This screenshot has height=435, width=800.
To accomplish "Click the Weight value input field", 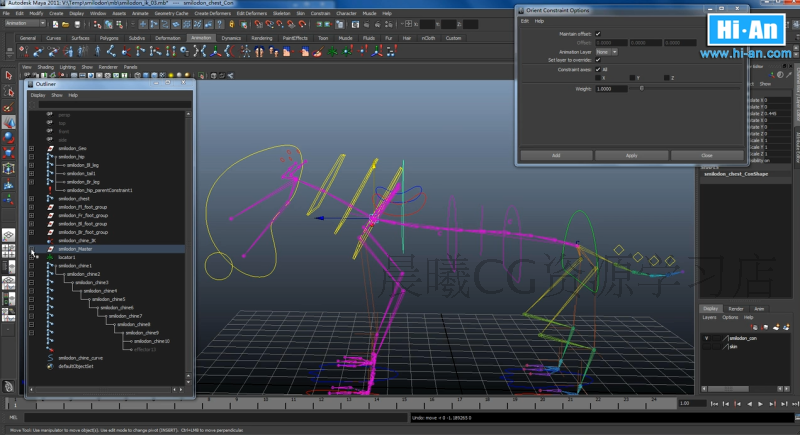I will point(611,89).
